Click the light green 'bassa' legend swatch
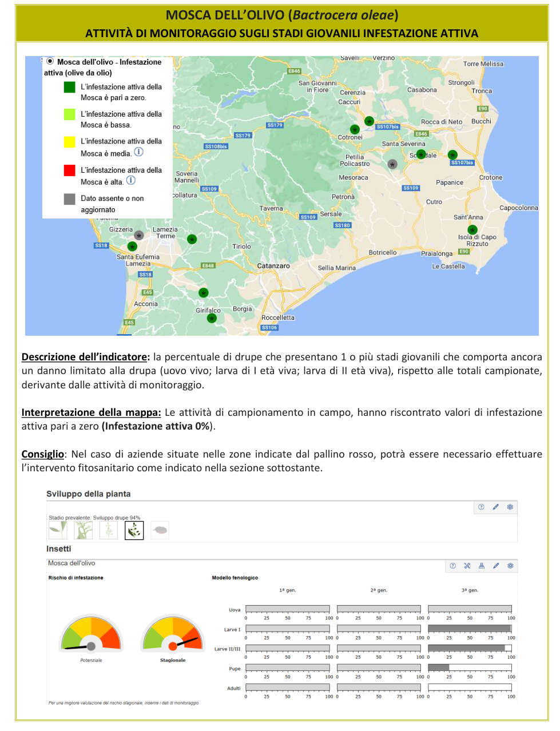The width and height of the screenshot is (560, 731). coord(69,114)
